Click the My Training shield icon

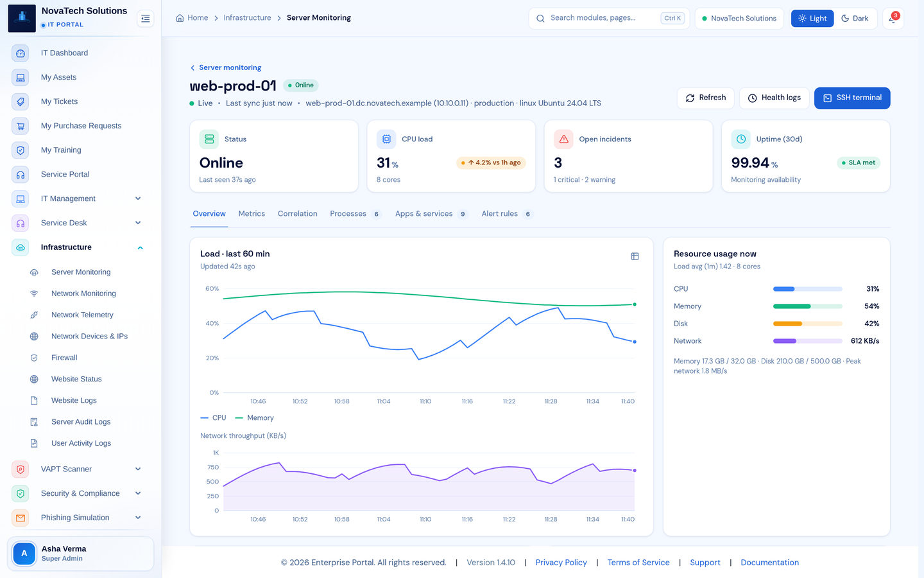(21, 150)
